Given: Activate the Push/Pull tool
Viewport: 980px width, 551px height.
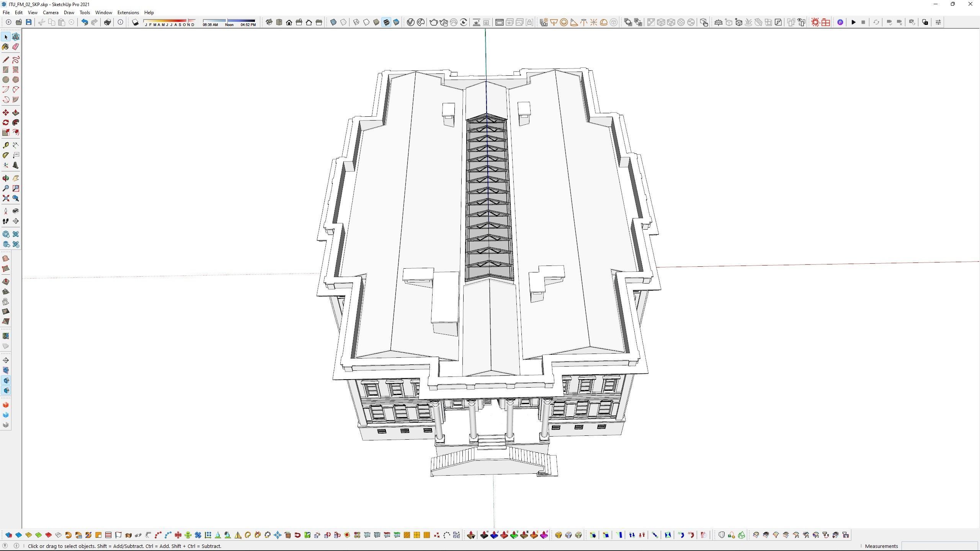Looking at the screenshot, I should click(16, 112).
